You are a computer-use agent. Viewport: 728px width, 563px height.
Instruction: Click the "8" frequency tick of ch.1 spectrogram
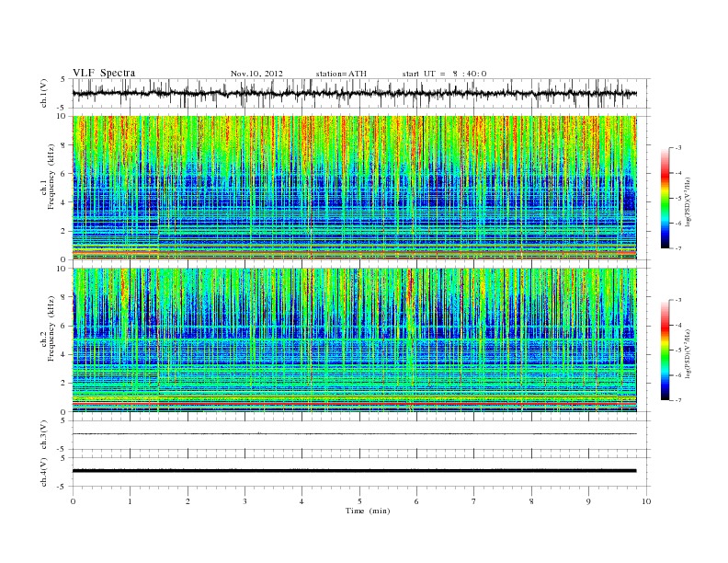coord(64,145)
